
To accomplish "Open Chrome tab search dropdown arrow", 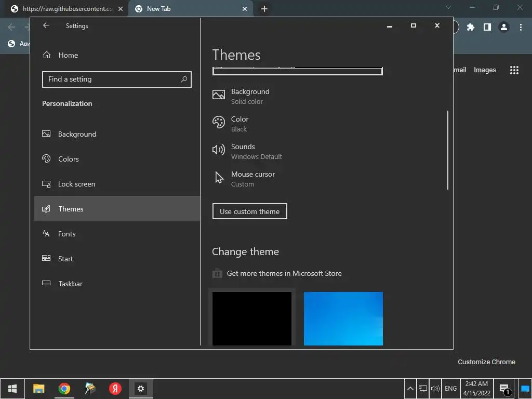I will 448,7.
